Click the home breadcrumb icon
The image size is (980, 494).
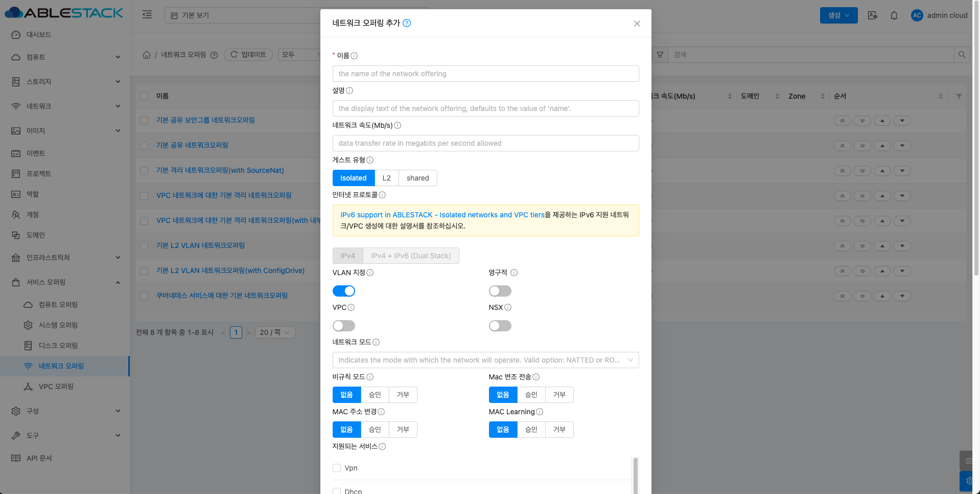coord(147,55)
